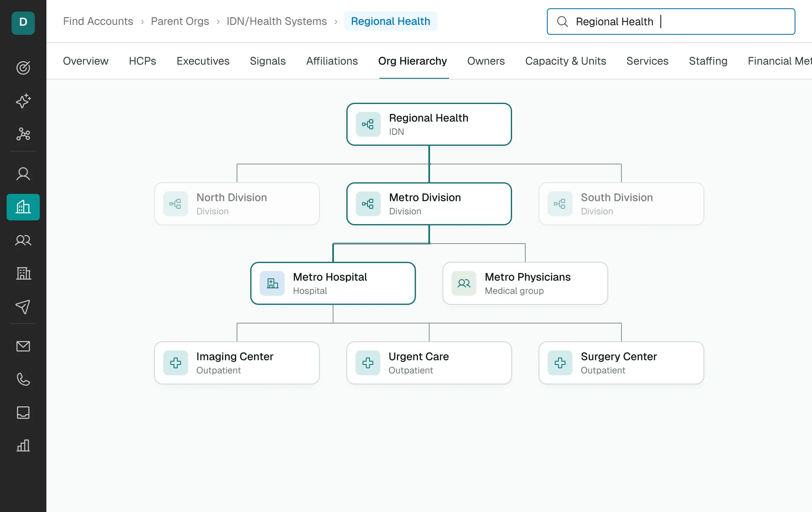Go to IDN/Health Systems breadcrumb
Viewport: 812px width, 512px height.
point(277,21)
